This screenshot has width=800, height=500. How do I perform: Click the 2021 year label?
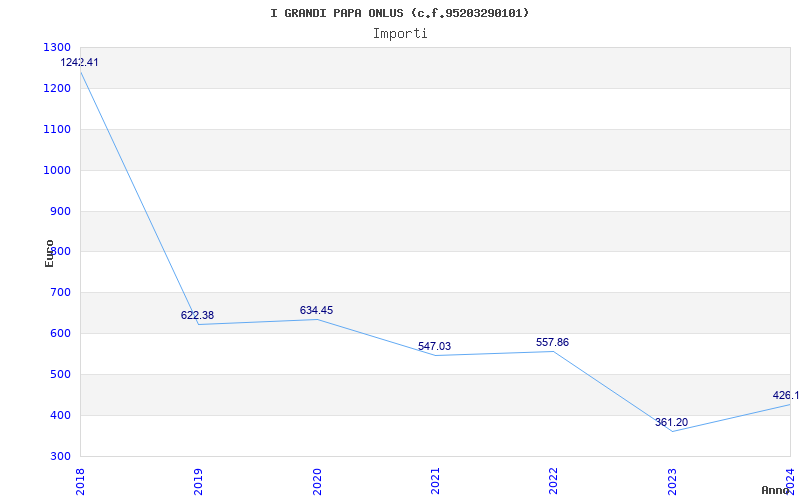(x=435, y=481)
